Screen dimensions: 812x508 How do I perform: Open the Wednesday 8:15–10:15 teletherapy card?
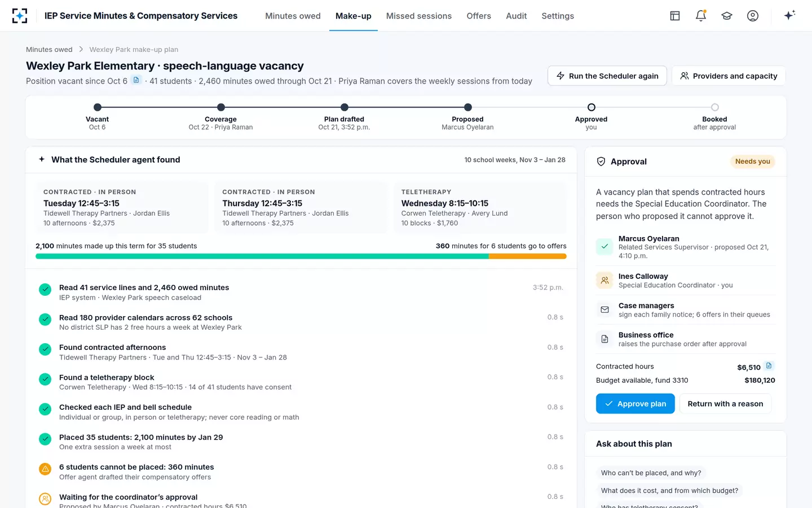[x=480, y=207]
